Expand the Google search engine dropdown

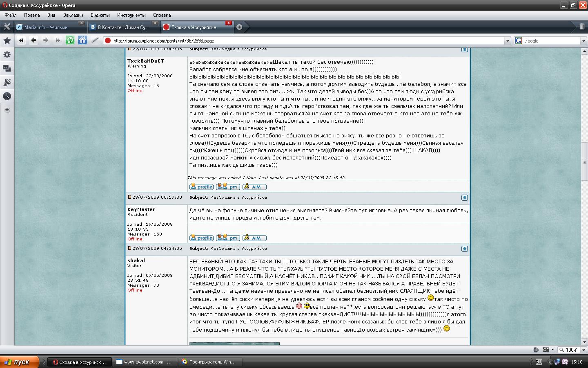click(x=583, y=41)
